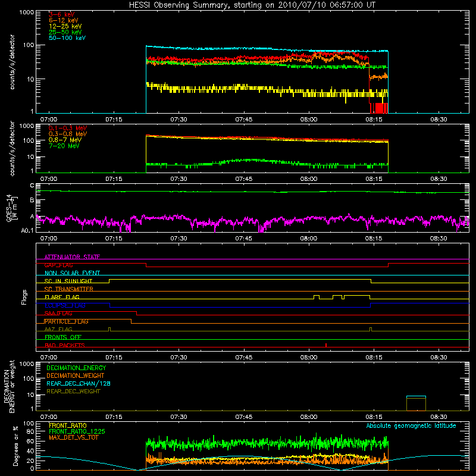Click the FLARE_FLAG label
This screenshot has height=476, width=476.
tap(62, 297)
